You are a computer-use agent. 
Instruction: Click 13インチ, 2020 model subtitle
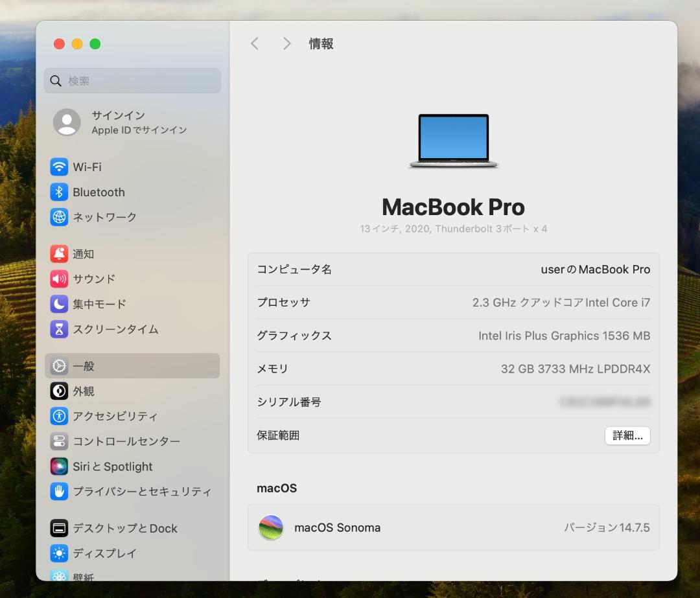453,229
